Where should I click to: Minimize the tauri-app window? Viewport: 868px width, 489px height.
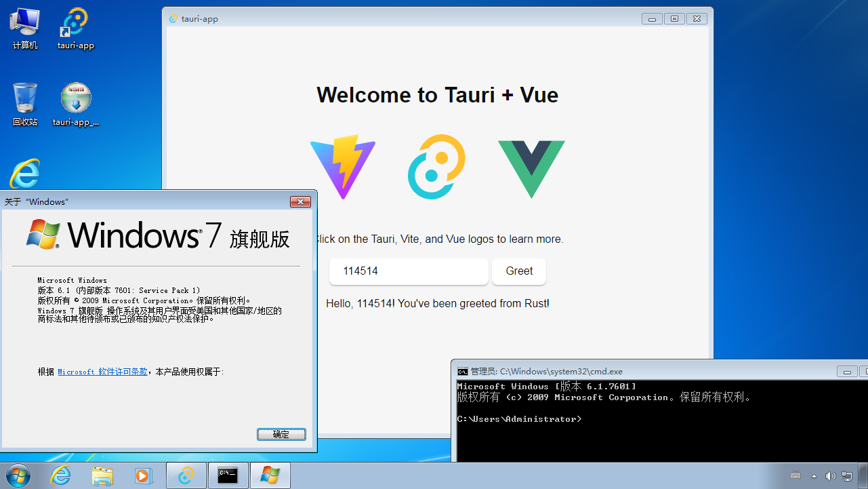click(652, 19)
